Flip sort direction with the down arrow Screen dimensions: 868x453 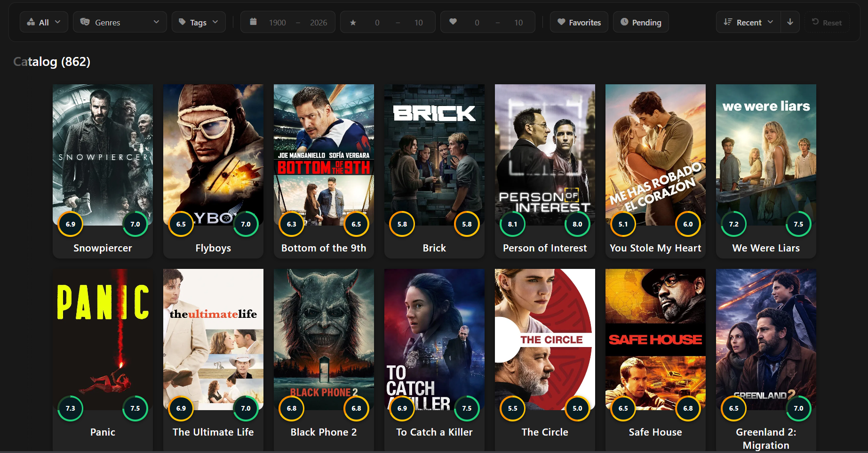coord(790,22)
